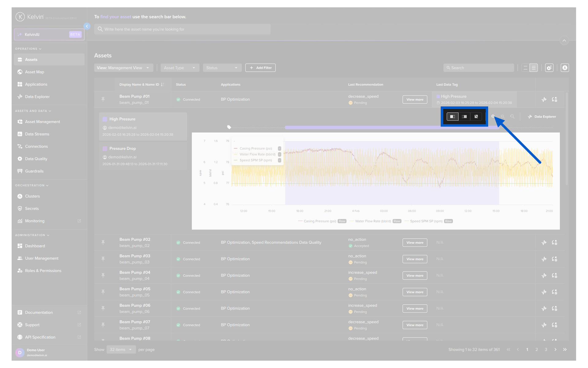
Task: Open Data Streams in sidebar
Action: tap(37, 134)
